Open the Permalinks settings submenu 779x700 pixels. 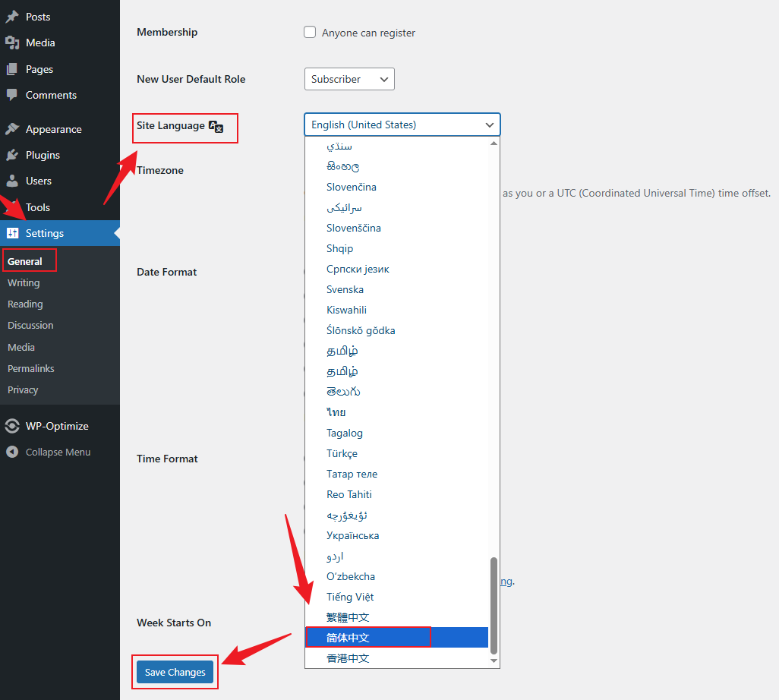(x=31, y=368)
